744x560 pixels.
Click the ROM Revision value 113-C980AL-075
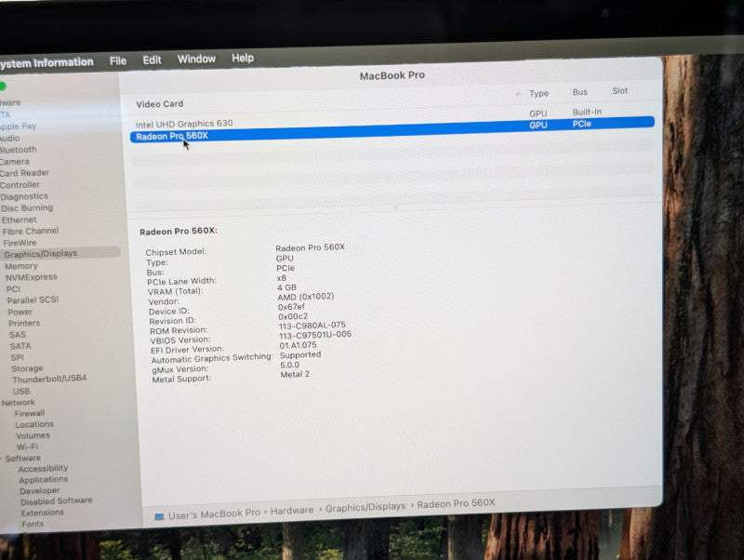312,326
